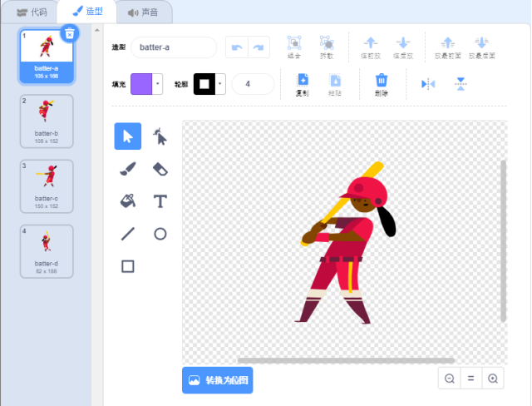Choose the Select arrow tool
Image resolution: width=532 pixels, height=406 pixels.
128,136
